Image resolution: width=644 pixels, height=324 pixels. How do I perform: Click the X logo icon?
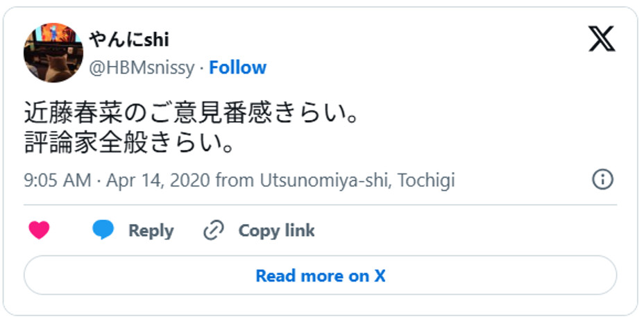click(602, 39)
